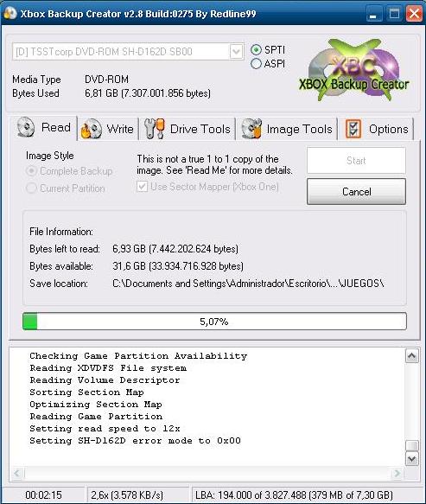The width and height of the screenshot is (426, 504).
Task: Switch to the Drive Tools tab
Action: point(188,129)
